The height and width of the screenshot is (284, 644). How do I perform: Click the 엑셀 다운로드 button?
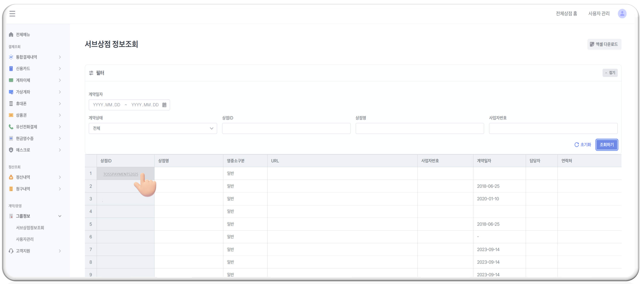604,44
